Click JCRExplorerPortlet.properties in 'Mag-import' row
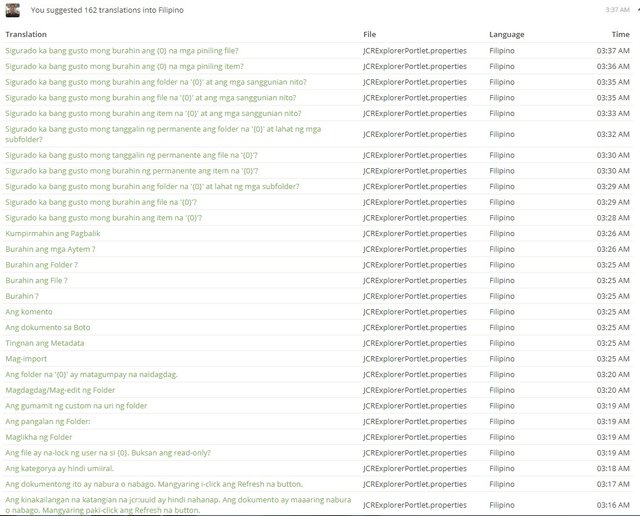The width and height of the screenshot is (640, 516). (x=415, y=358)
